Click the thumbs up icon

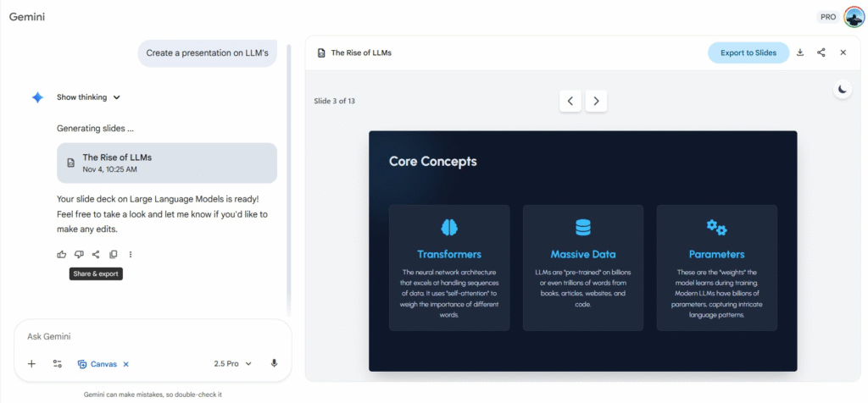pos(62,254)
